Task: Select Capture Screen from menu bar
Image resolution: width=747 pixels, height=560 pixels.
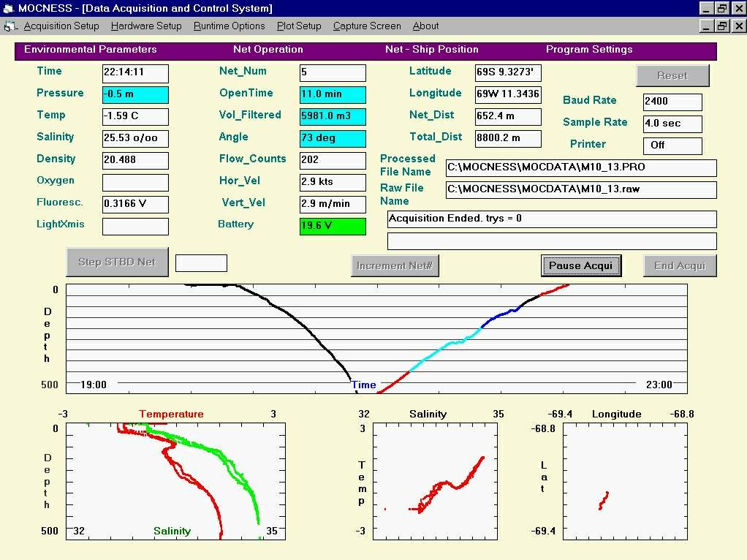Action: pos(367,26)
